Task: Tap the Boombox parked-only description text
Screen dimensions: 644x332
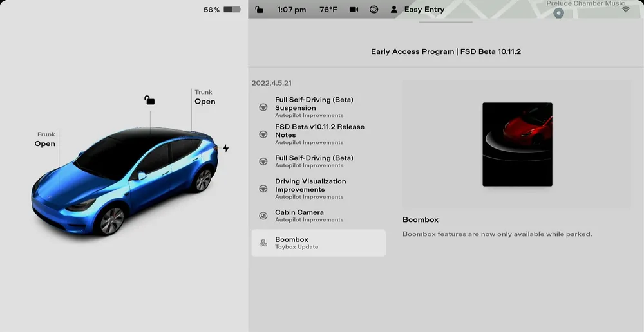Action: point(497,234)
